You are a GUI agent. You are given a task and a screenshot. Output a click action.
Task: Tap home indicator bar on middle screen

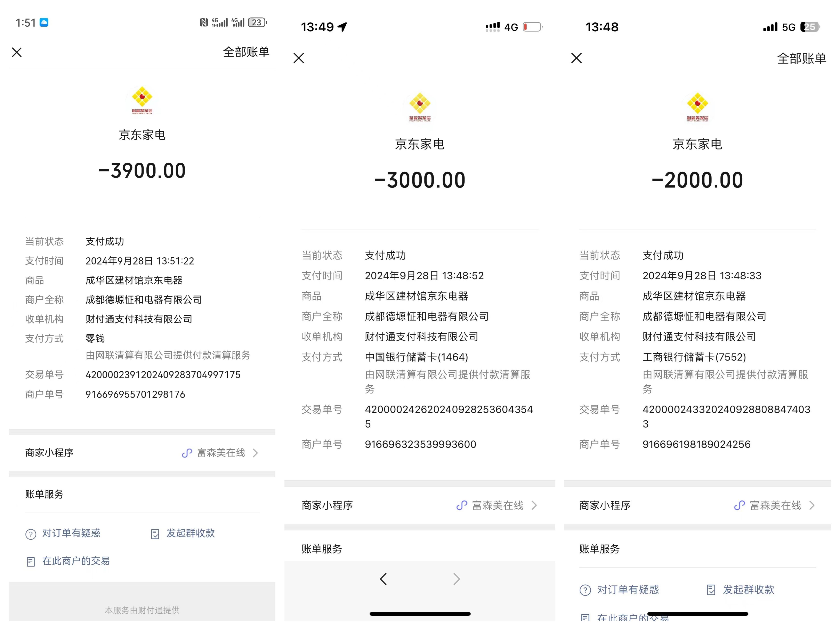point(420,614)
